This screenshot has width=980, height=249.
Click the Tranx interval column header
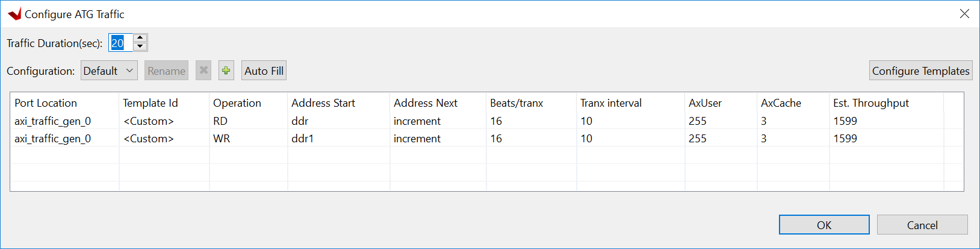pyautogui.click(x=610, y=103)
